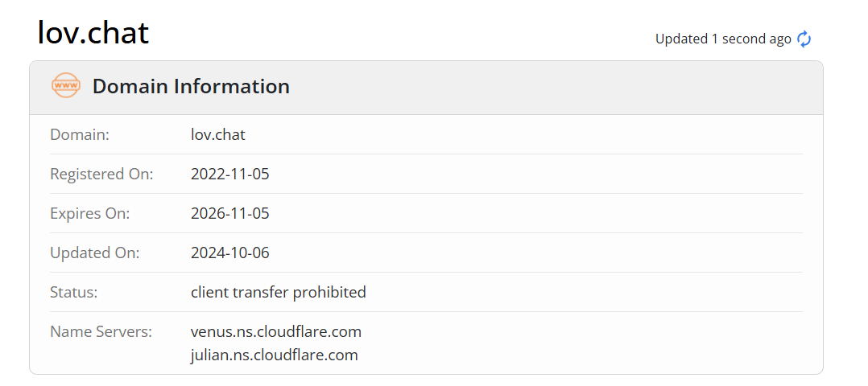868x386 pixels.
Task: Click the Domain: label
Action: click(80, 134)
